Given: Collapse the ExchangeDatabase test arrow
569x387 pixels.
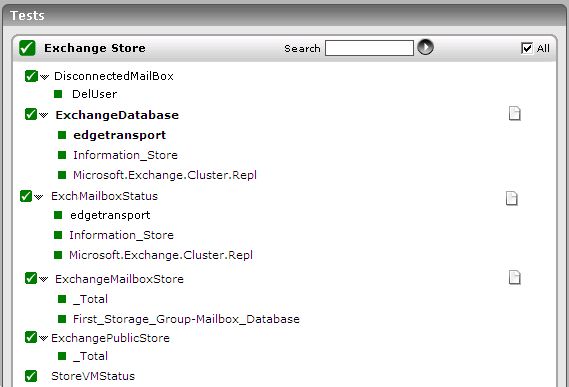Looking at the screenshot, I should [x=44, y=115].
